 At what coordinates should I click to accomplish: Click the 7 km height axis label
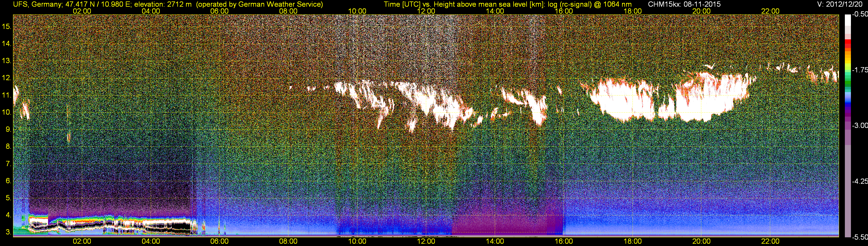click(8, 164)
